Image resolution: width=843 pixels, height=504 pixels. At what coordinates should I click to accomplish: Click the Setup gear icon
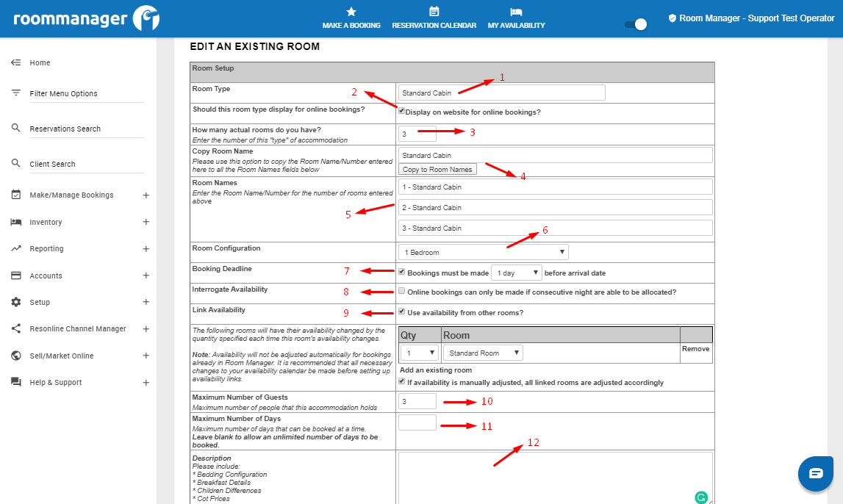[16, 302]
